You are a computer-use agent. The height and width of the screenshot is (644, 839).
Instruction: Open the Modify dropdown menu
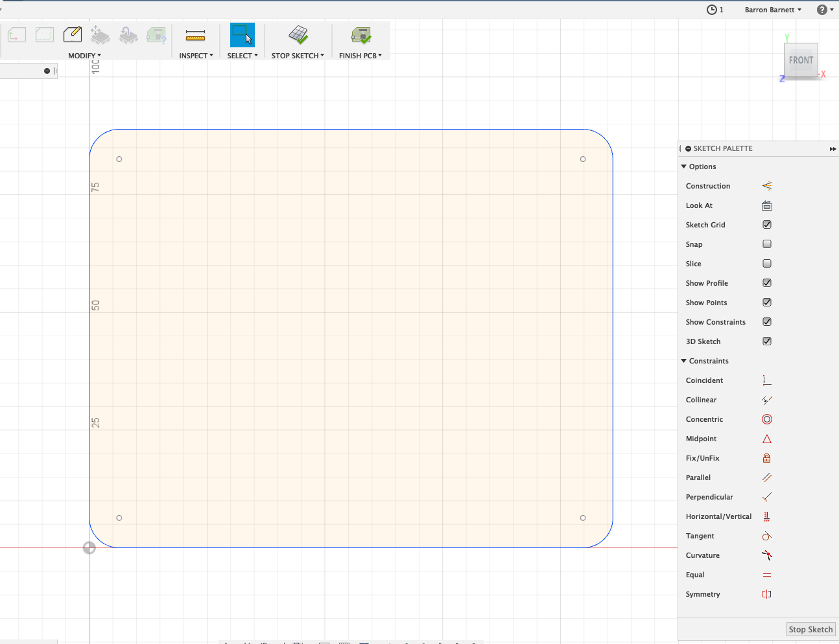click(x=84, y=56)
